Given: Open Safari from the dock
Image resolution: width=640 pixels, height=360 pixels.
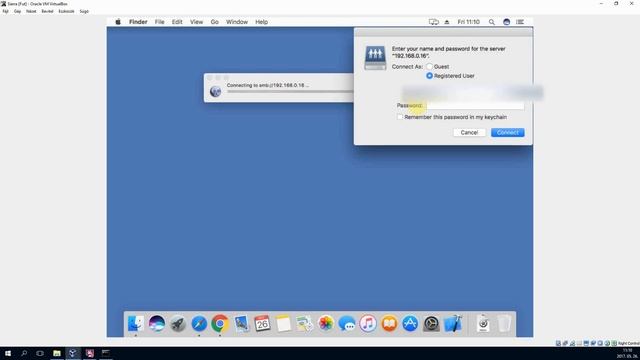Looking at the screenshot, I should point(199,324).
